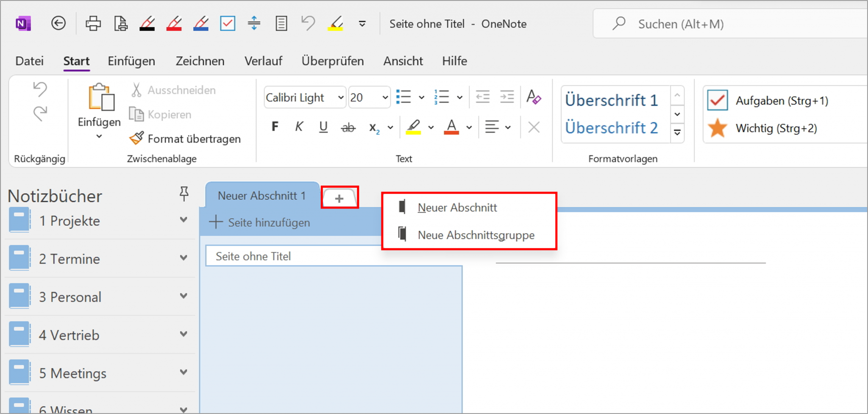Activate Format übertragen in the clipboard group
The height and width of the screenshot is (414, 868).
pos(185,139)
